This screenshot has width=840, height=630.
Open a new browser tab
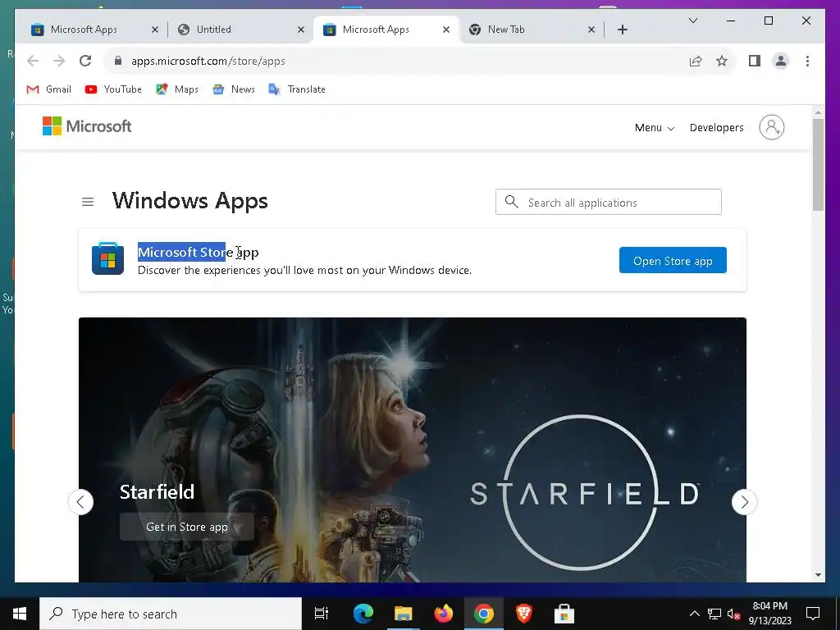[622, 30]
